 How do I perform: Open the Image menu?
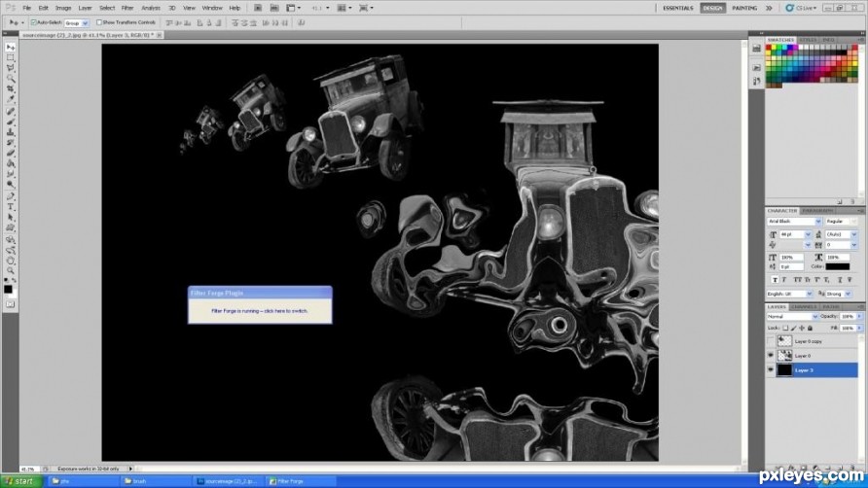point(63,9)
